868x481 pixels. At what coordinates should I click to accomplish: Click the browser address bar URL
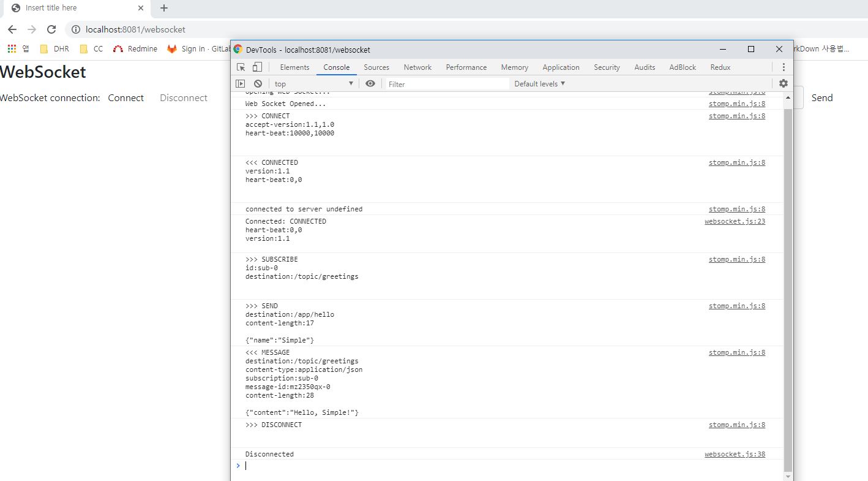click(135, 29)
